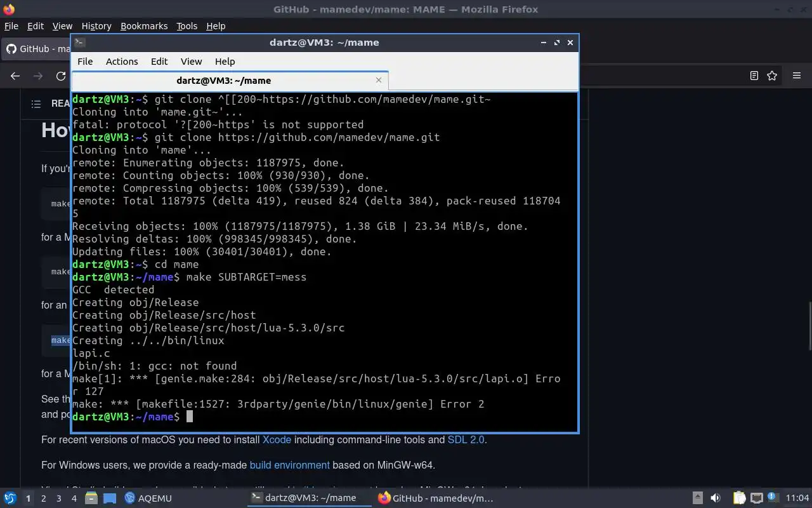Switch to workspace 4 in the pager
Screen dimensions: 812x508
[74, 498]
